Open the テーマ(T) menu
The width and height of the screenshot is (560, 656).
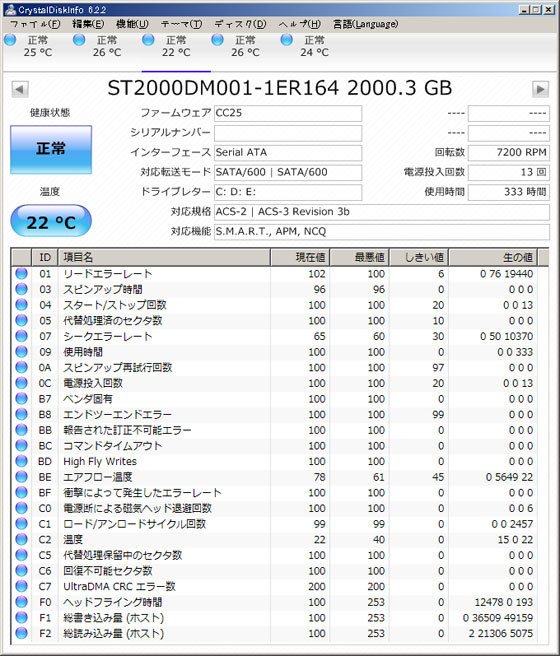click(182, 24)
